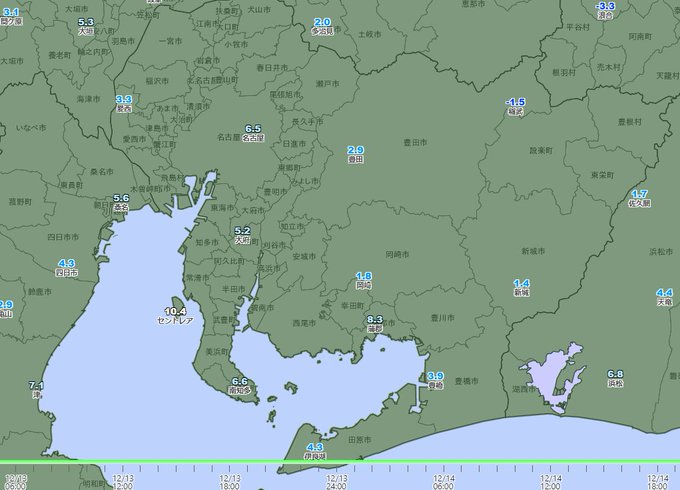Click the 西尾市 city label
Screen dimensions: 680x490
(x=304, y=323)
